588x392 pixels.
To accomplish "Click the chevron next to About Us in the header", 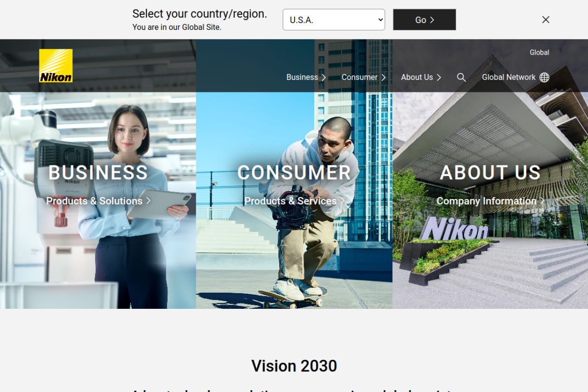I will (x=439, y=77).
